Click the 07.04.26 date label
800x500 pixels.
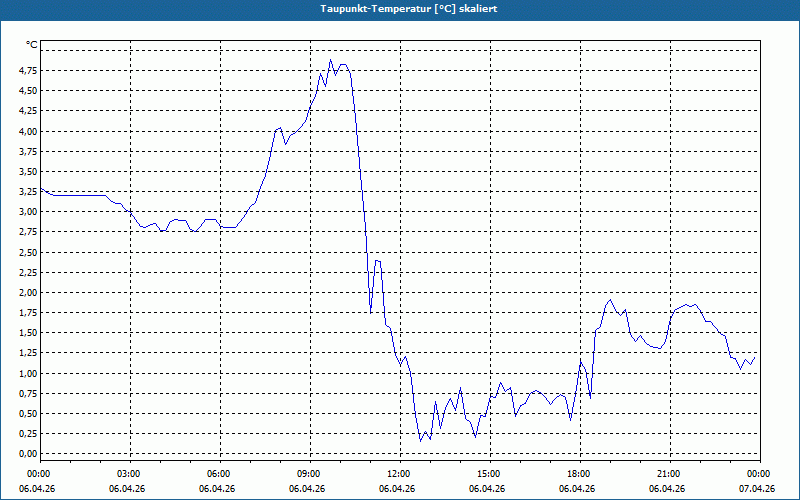tap(757, 489)
